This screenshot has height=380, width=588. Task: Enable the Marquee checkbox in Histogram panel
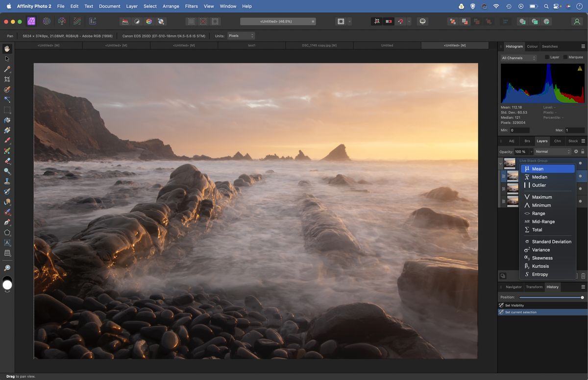[564, 57]
